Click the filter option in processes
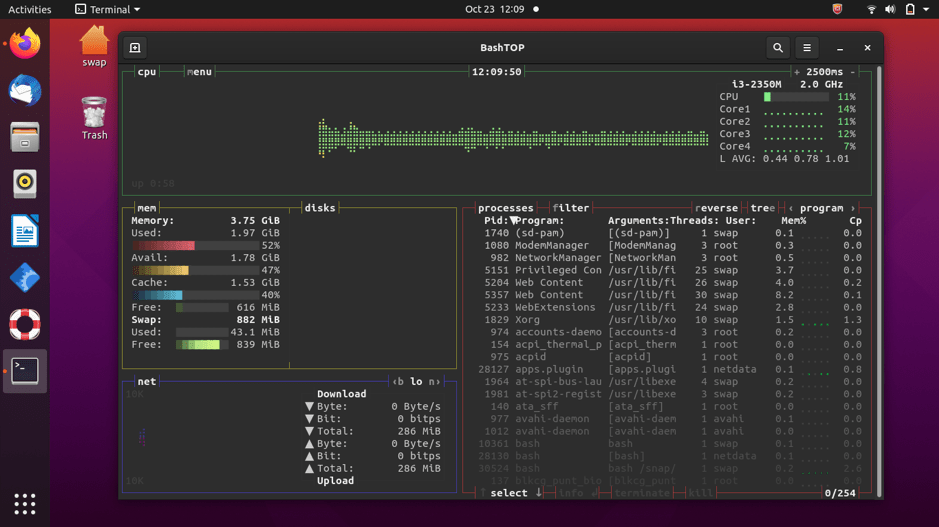This screenshot has width=939, height=527. (x=570, y=208)
